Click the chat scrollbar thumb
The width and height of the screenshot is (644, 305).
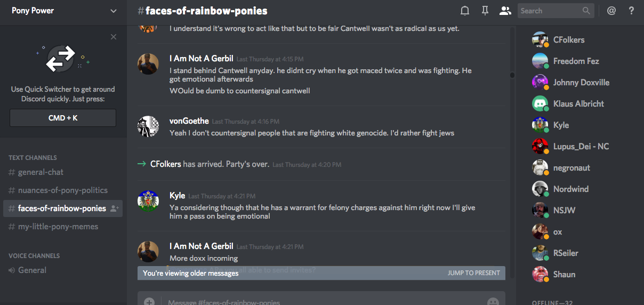click(x=512, y=75)
